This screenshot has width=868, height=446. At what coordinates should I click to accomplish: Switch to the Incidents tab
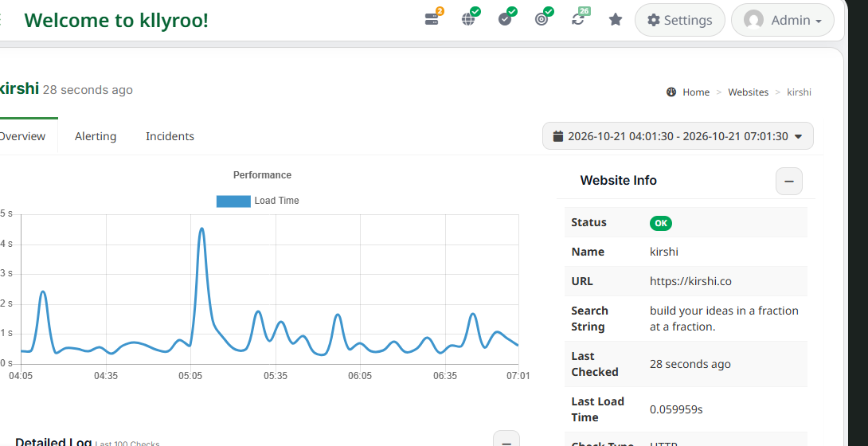(170, 136)
